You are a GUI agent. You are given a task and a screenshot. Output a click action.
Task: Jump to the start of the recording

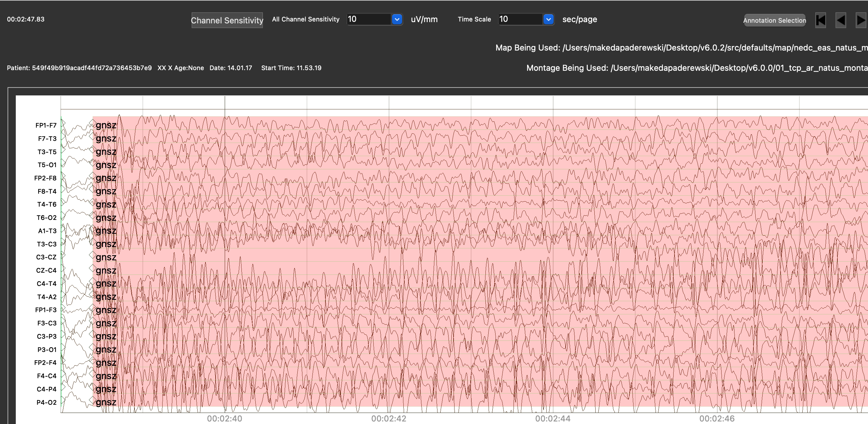click(x=820, y=20)
